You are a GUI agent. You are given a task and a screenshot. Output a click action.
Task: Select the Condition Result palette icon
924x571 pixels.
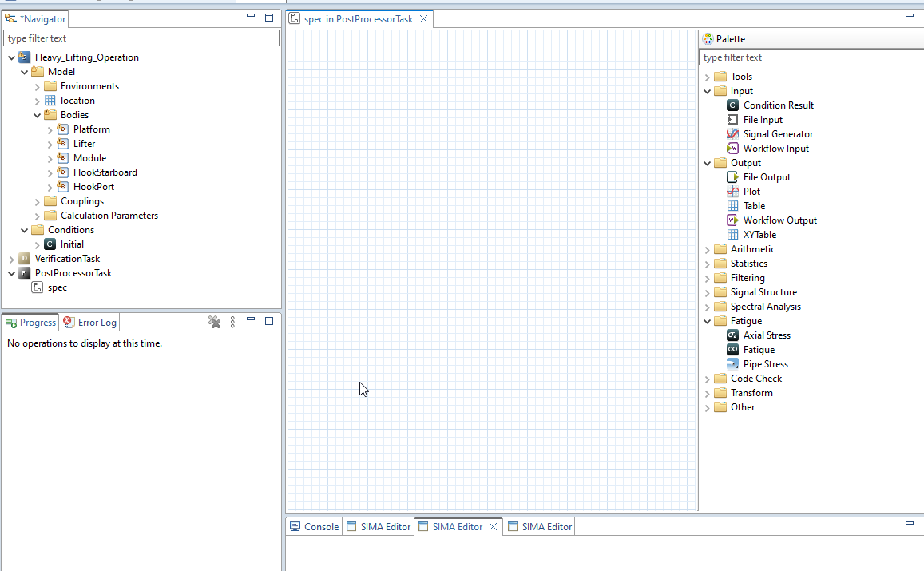coord(733,105)
